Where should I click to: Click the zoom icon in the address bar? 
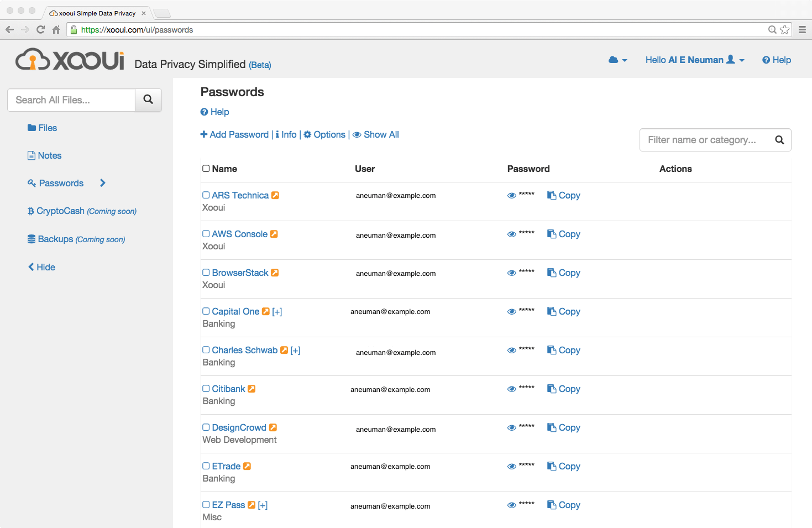coord(772,30)
